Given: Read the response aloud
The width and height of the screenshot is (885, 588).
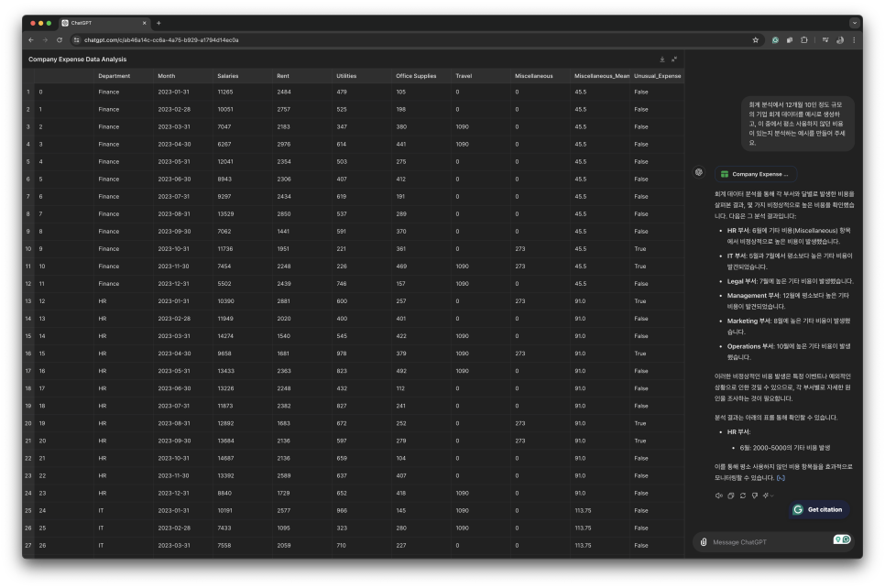Looking at the screenshot, I should point(718,495).
